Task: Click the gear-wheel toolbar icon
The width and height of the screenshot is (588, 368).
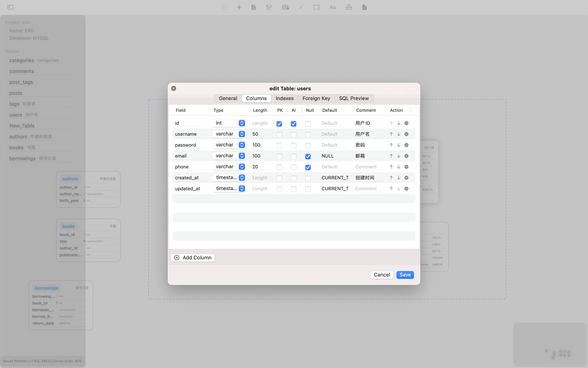Action: pyautogui.click(x=224, y=7)
